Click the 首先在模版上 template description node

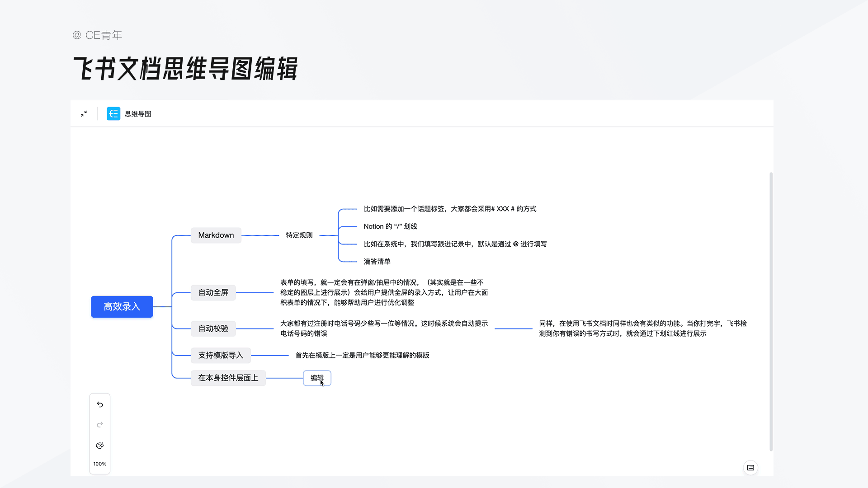[363, 356]
